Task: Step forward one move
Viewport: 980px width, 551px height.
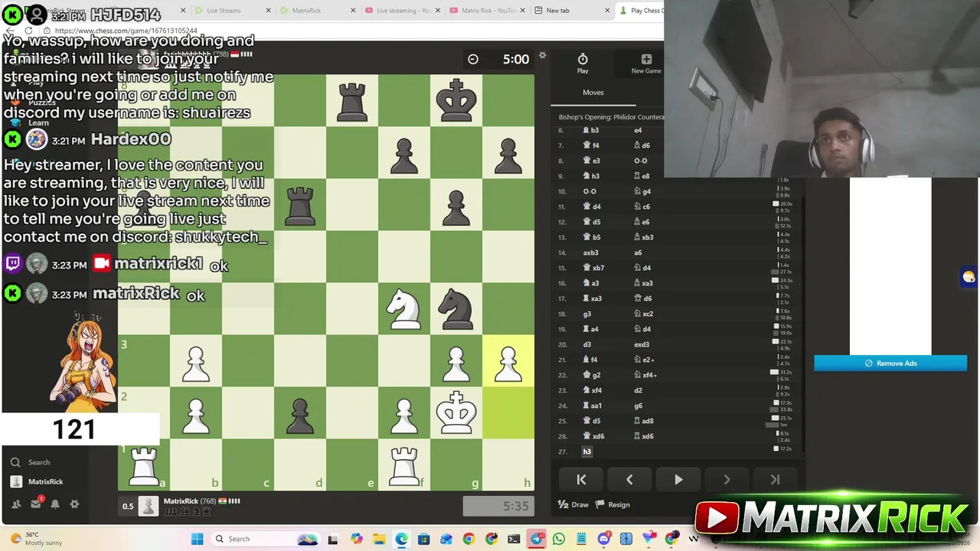Action: tap(727, 480)
